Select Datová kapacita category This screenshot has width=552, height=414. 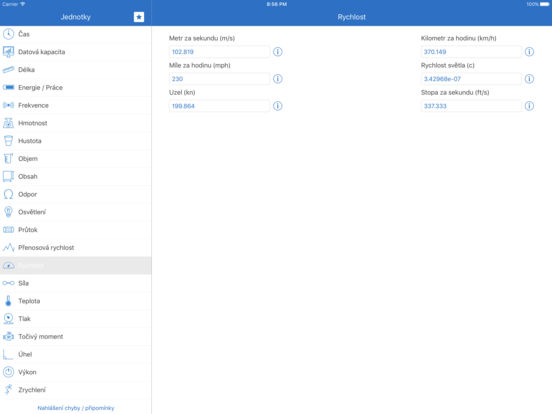[x=76, y=52]
